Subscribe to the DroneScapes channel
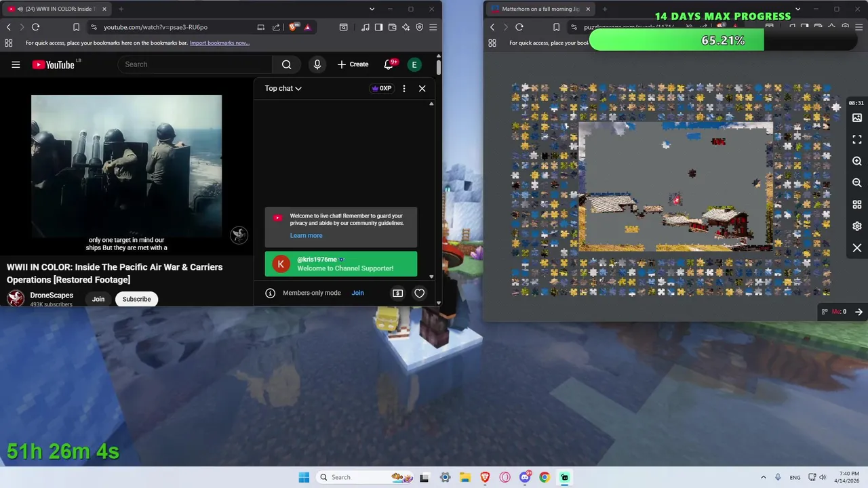Image resolution: width=868 pixels, height=488 pixels. [136, 299]
